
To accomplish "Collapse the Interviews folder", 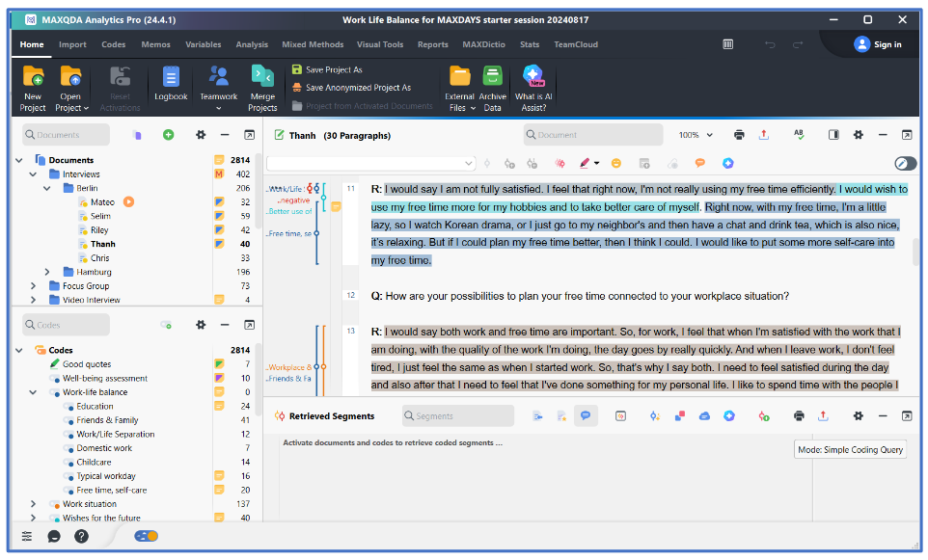I will coord(33,173).
